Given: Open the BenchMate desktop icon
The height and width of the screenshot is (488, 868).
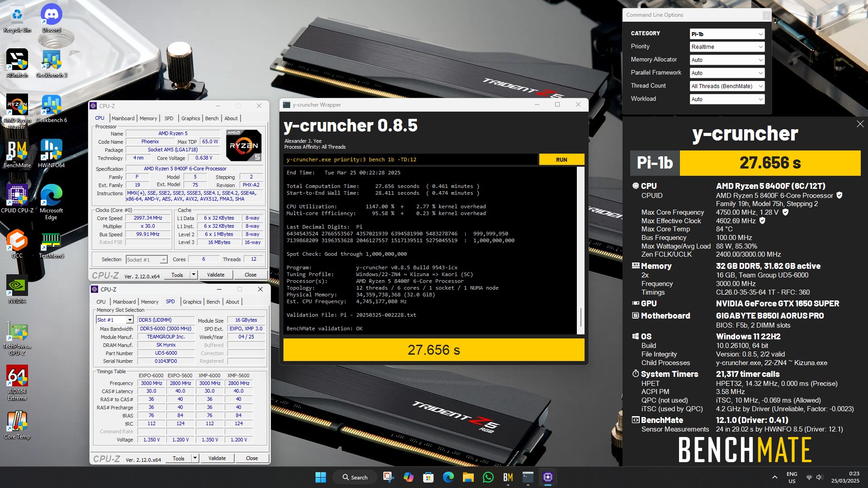Looking at the screenshot, I should click(x=17, y=154).
